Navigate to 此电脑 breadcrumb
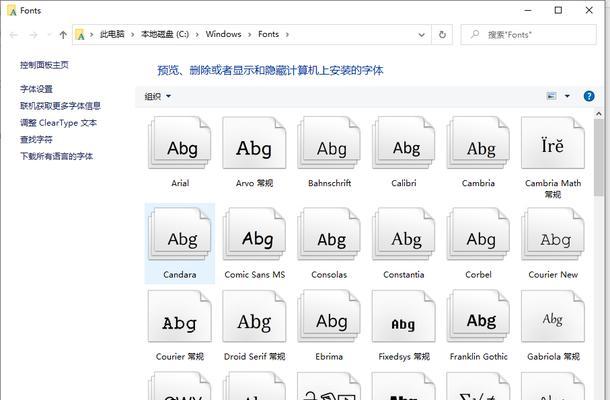610x400 pixels. click(x=112, y=34)
